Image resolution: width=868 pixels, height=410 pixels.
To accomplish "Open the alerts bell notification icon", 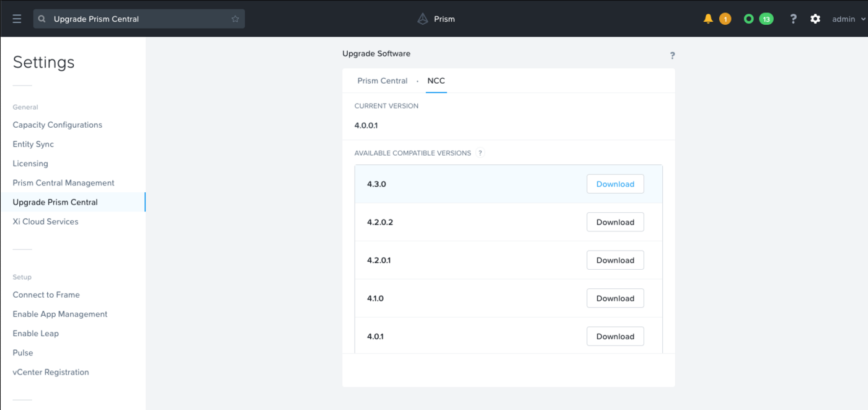I will click(707, 19).
